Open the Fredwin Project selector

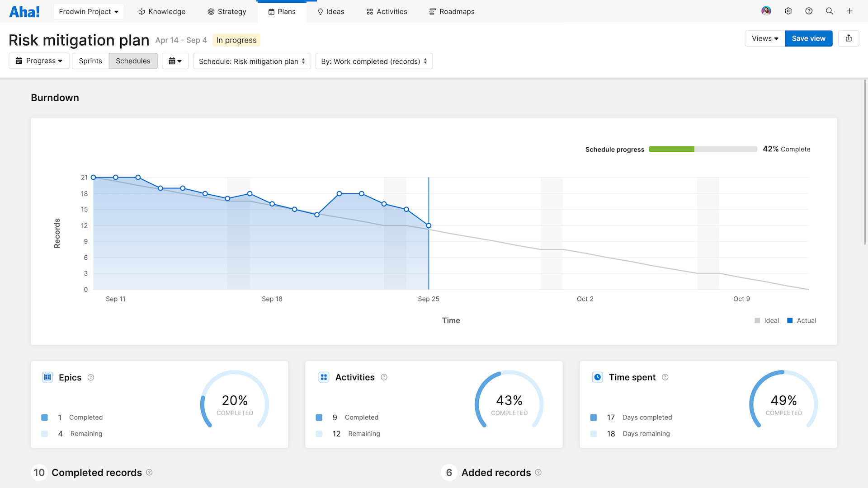coord(88,11)
